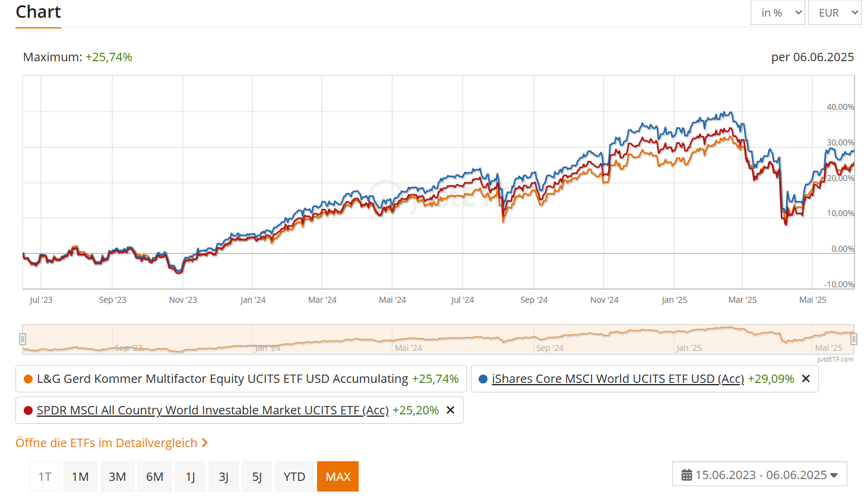The width and height of the screenshot is (864, 504).
Task: Choose the 3J time period
Action: click(223, 477)
